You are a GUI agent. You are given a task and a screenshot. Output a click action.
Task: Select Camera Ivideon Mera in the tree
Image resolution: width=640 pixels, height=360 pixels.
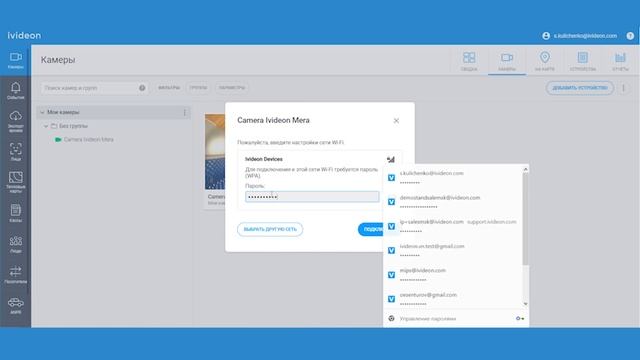coord(89,140)
